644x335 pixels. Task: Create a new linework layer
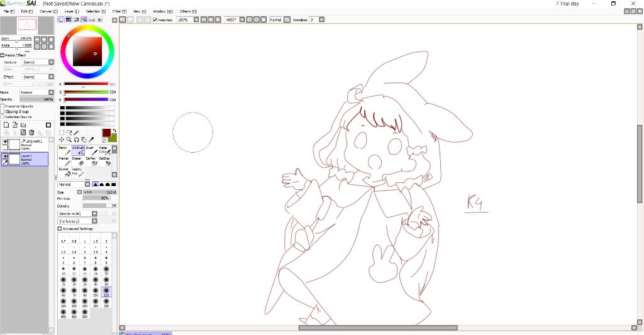[x=15, y=125]
